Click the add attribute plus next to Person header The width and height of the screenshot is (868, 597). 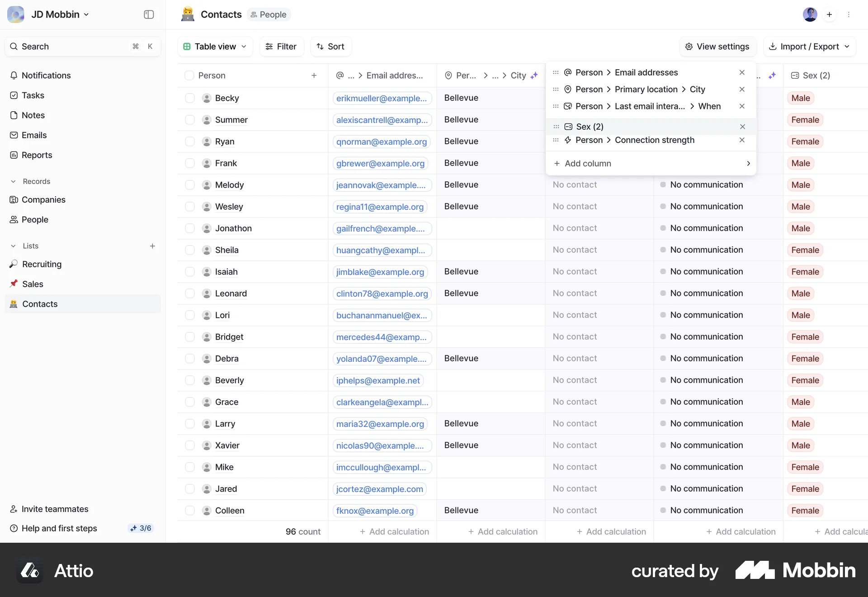click(x=314, y=76)
